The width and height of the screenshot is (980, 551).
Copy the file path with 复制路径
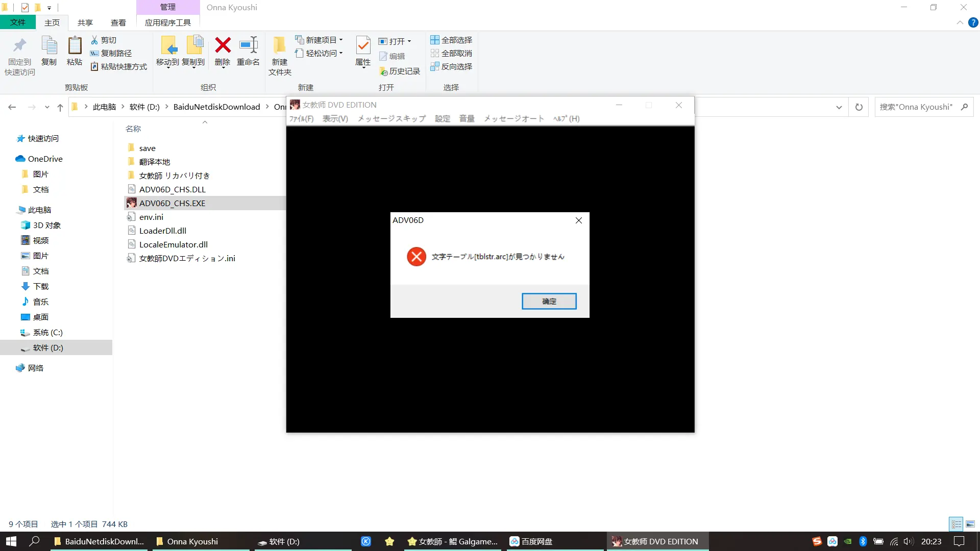pyautogui.click(x=111, y=53)
